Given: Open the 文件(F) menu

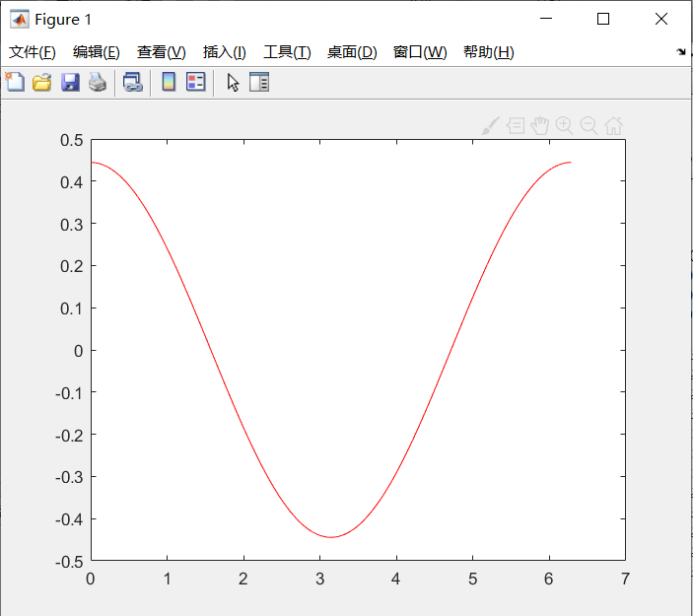Looking at the screenshot, I should pyautogui.click(x=33, y=52).
